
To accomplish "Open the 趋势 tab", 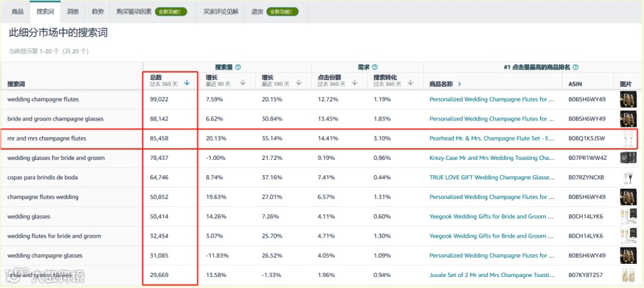I will [x=98, y=12].
